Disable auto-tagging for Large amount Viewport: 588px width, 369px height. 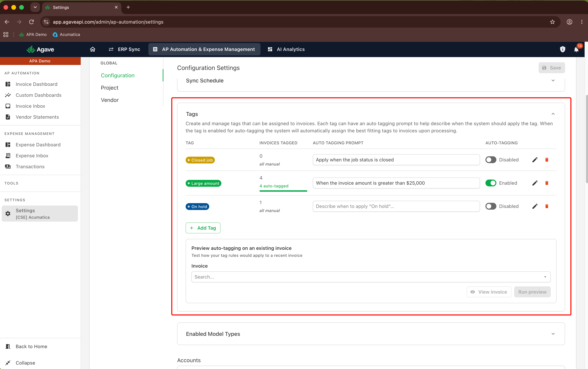491,183
